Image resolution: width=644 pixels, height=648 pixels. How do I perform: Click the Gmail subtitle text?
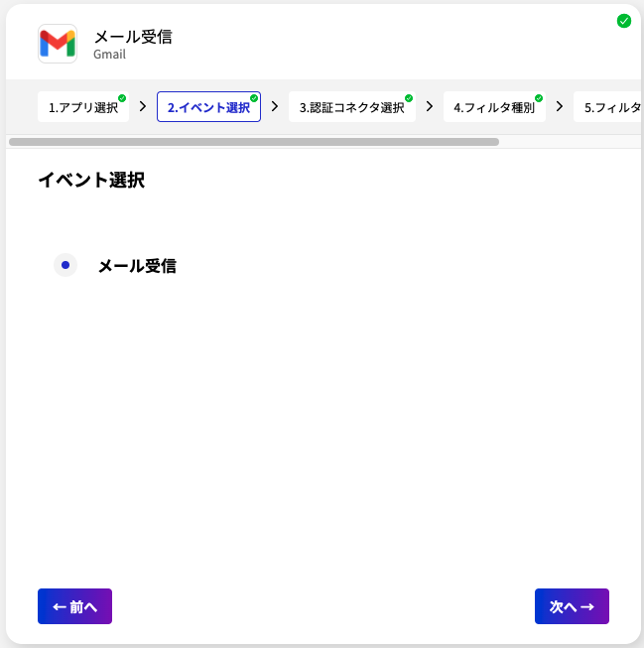coord(109,55)
